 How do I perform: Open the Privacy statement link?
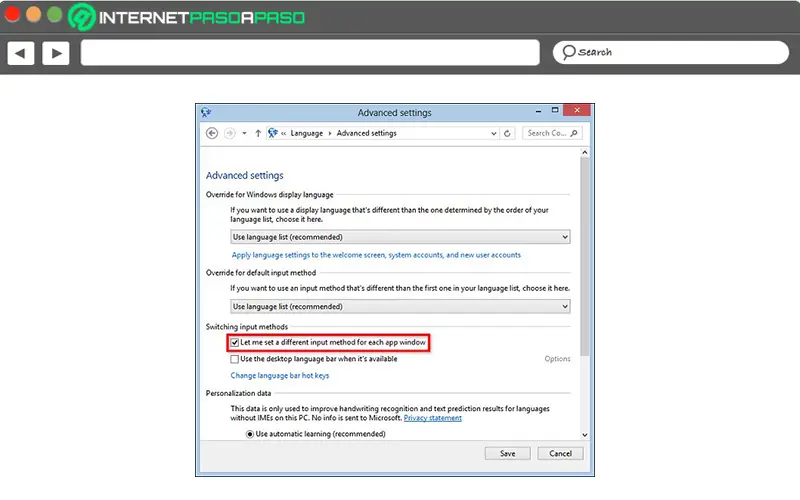click(x=433, y=418)
